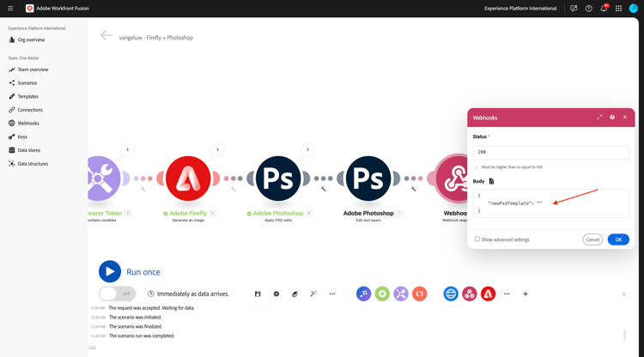This screenshot has width=644, height=357.
Task: Open scenario settings gear icon
Action: coord(276,293)
